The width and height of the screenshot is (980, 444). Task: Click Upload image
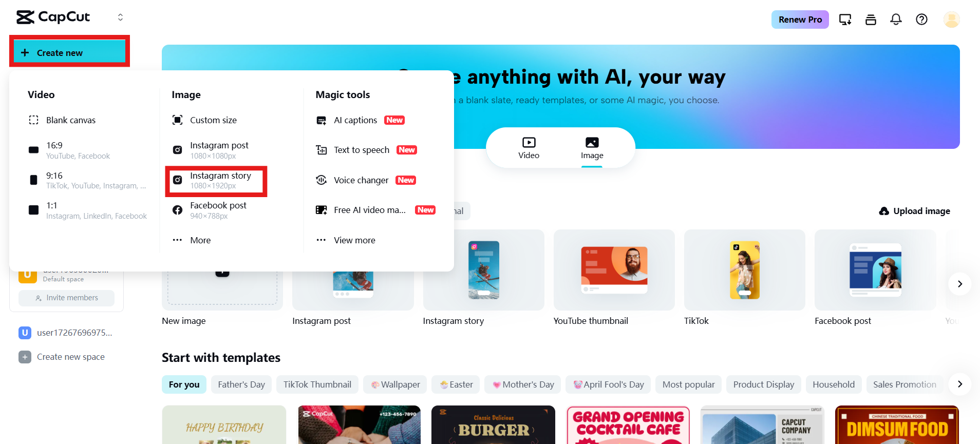[915, 211]
